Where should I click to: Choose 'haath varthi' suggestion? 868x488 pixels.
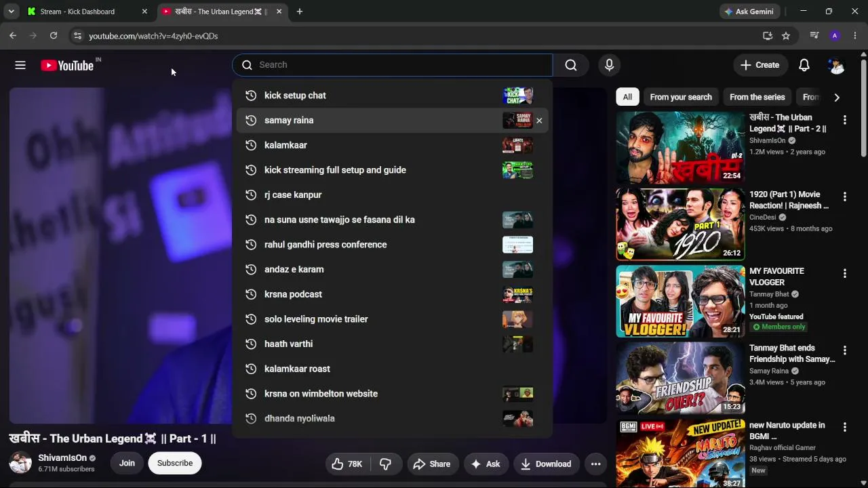(392, 344)
